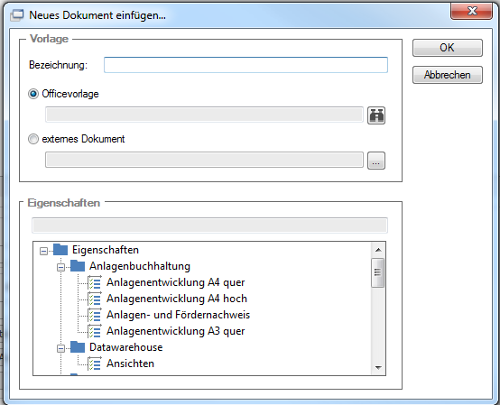Click the binoculars search icon for Officevorlage
This screenshot has height=405, width=500.
pos(376,115)
